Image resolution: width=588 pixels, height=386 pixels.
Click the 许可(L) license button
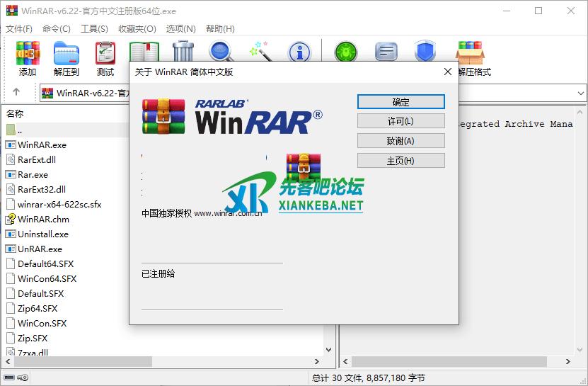[x=400, y=121]
